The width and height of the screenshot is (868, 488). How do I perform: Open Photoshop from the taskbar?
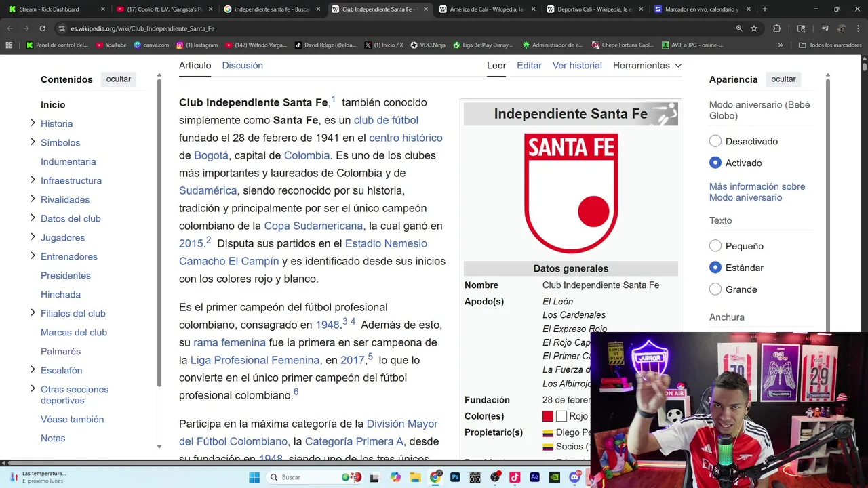(455, 477)
